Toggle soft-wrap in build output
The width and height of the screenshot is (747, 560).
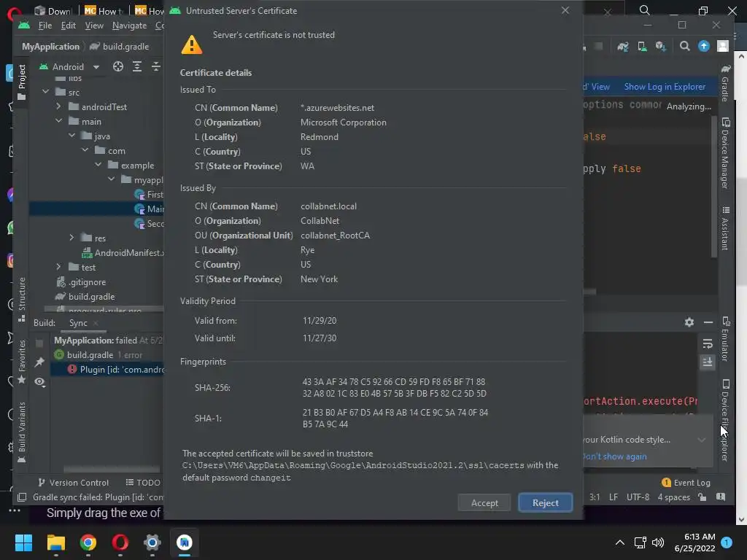(x=708, y=343)
